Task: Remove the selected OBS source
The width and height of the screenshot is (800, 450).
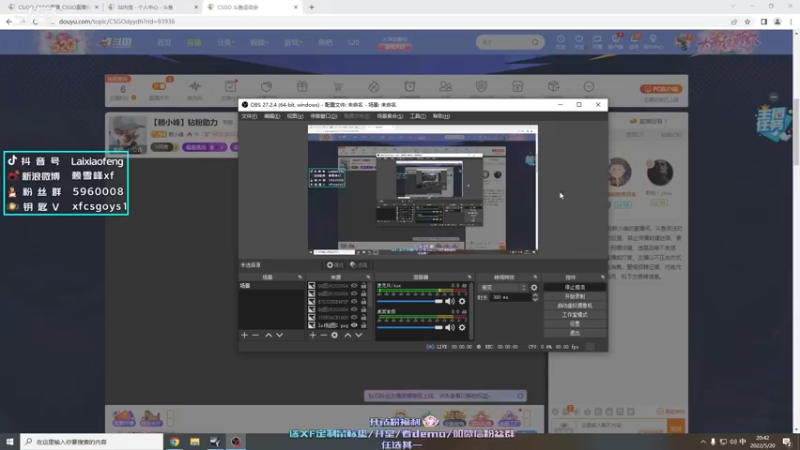Action: 323,335
